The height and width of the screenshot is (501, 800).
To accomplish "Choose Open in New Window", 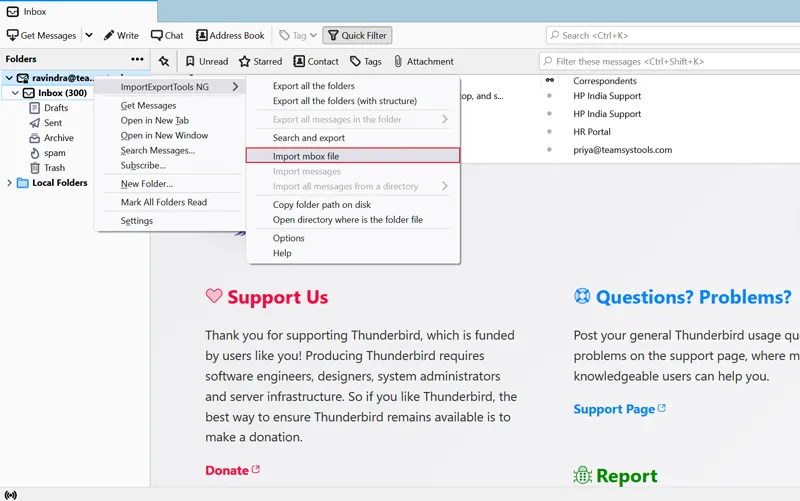I will tap(164, 135).
